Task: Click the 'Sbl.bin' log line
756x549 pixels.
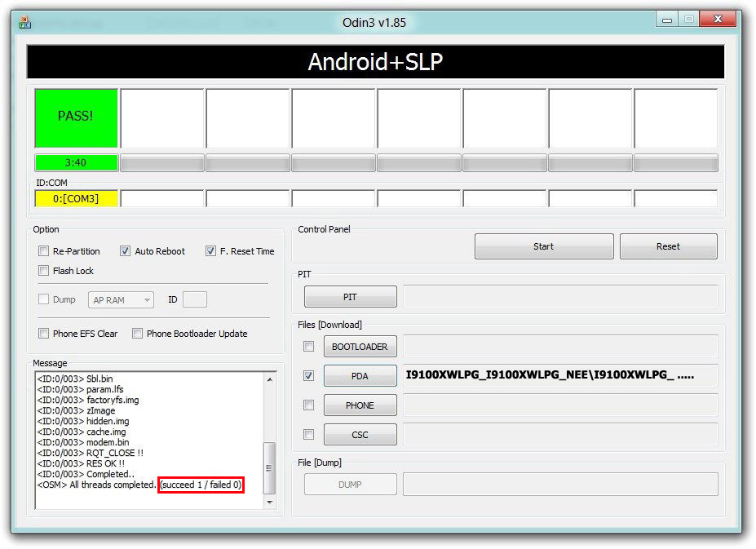Action: pyautogui.click(x=75, y=379)
